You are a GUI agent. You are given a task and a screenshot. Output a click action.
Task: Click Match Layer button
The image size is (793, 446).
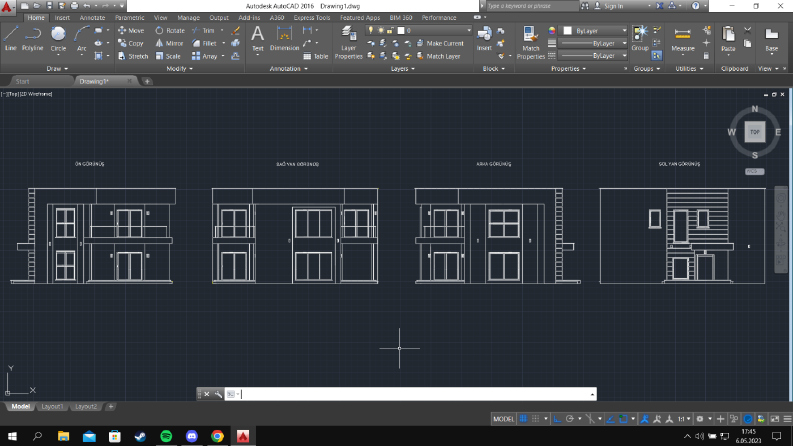pos(438,56)
